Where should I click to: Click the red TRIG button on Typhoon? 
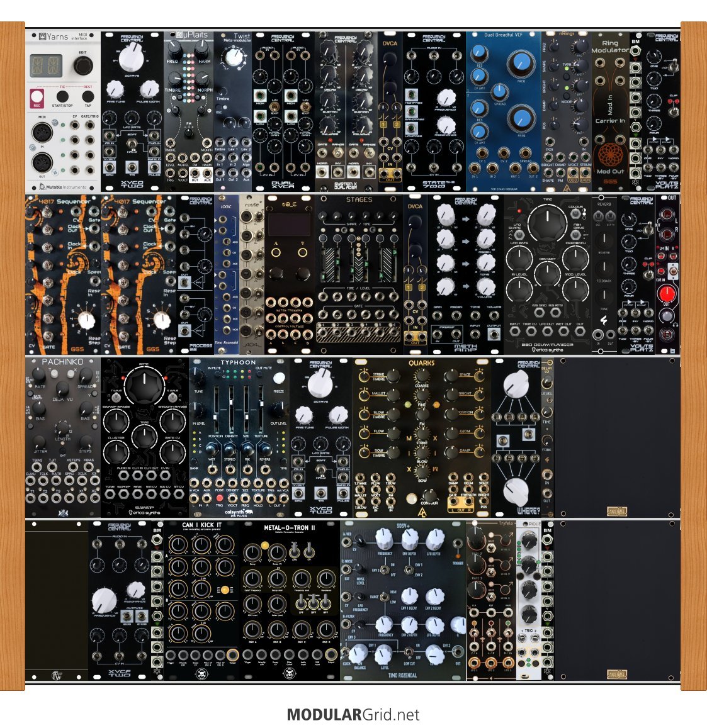pos(219,498)
